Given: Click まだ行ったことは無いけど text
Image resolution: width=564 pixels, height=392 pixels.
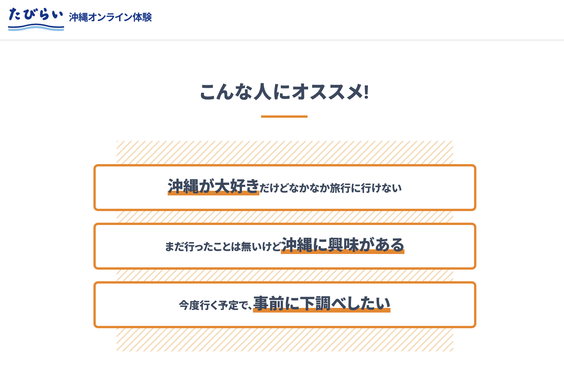Looking at the screenshot, I should pyautogui.click(x=223, y=247).
